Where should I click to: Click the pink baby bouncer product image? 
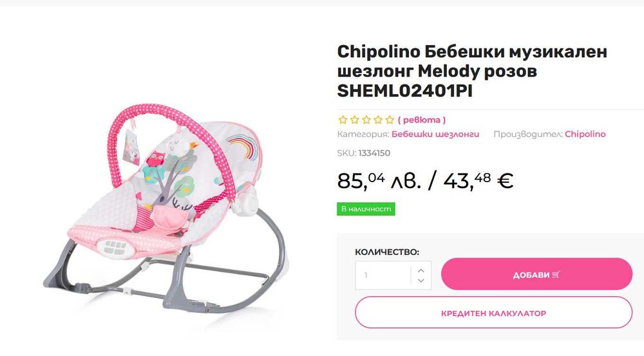tap(173, 206)
